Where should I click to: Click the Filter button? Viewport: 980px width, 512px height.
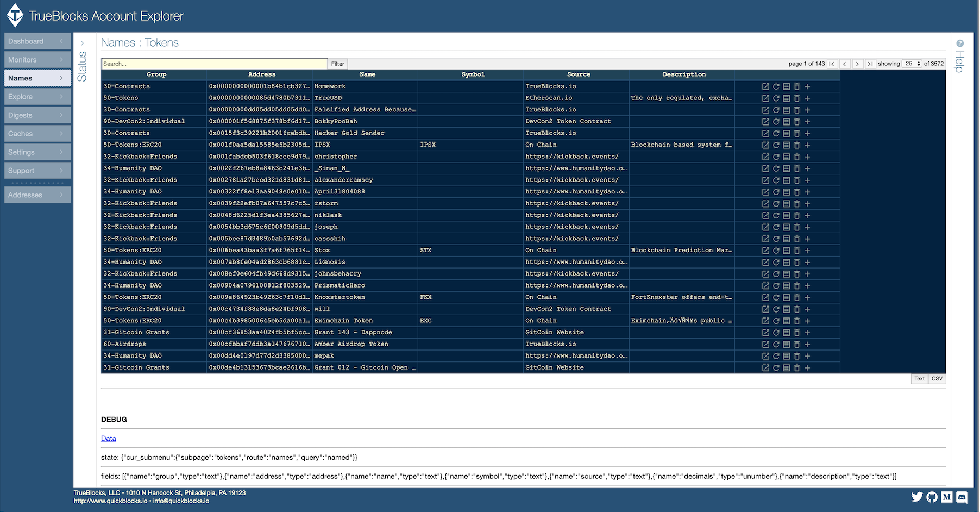[x=337, y=64]
